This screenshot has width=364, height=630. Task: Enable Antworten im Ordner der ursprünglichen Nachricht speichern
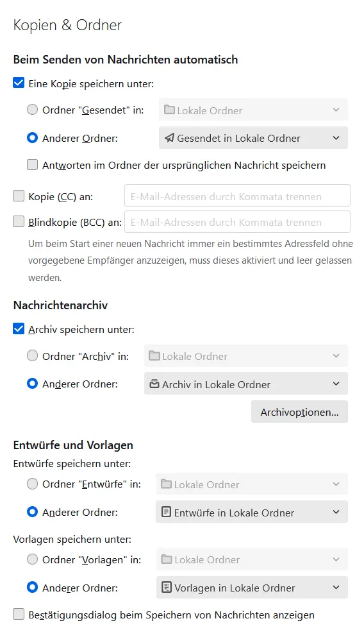[32, 165]
